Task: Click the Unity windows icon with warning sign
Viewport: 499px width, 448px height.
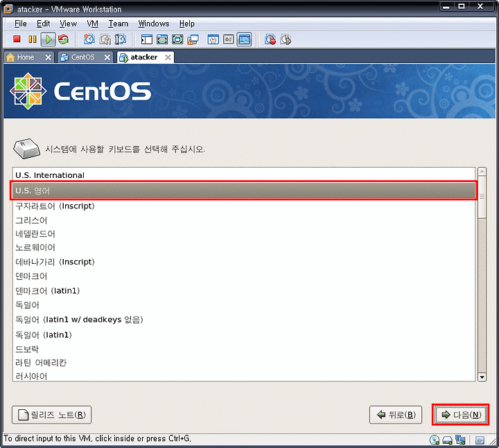Action: [x=193, y=39]
